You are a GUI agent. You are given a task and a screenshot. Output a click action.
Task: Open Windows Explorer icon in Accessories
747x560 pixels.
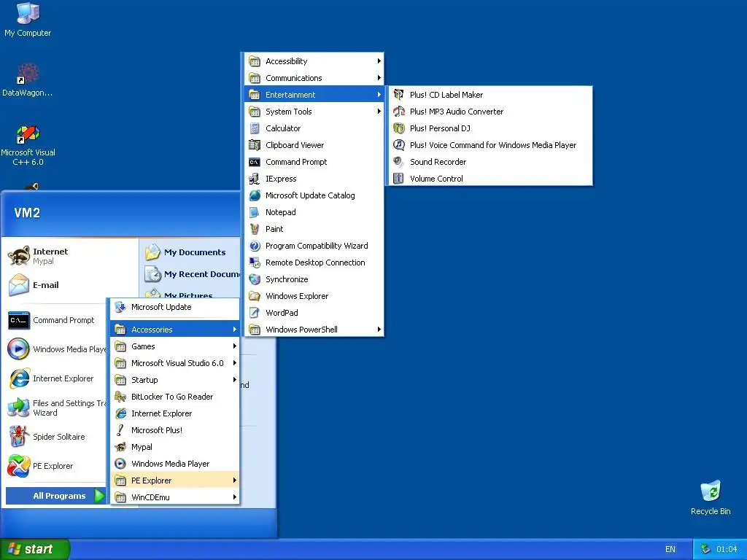tap(255, 296)
